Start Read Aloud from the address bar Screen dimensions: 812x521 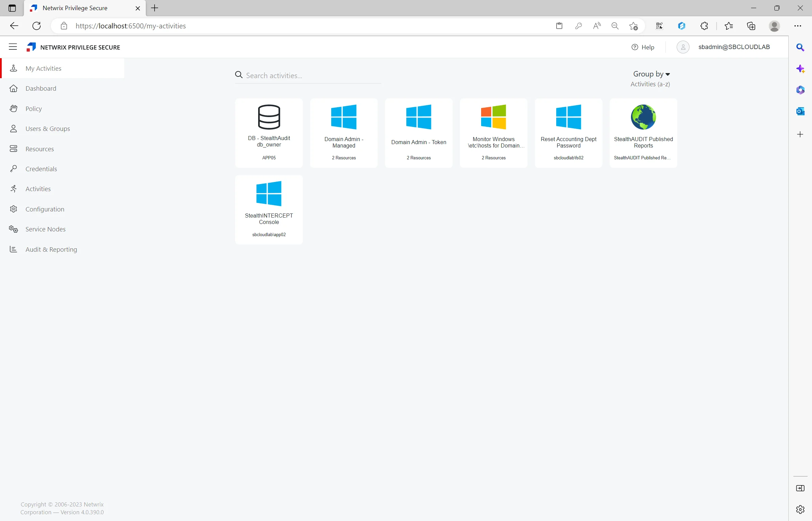point(597,26)
